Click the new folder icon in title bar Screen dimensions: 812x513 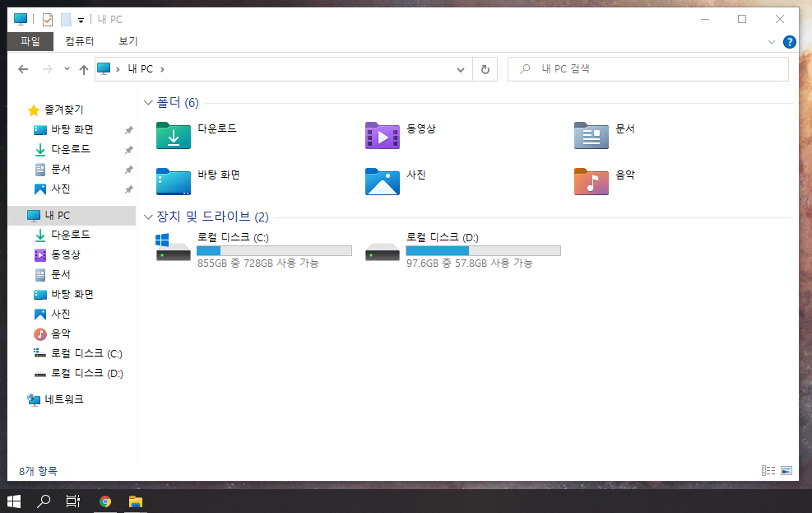click(66, 20)
